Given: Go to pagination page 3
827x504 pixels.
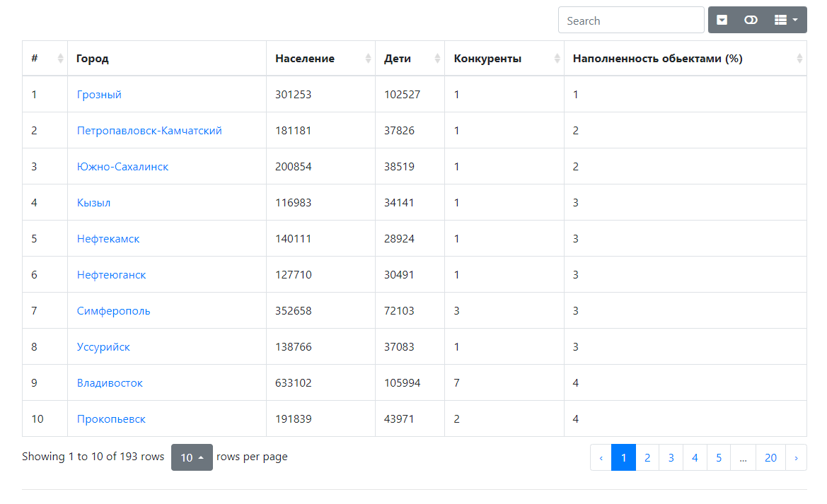Looking at the screenshot, I should [x=671, y=457].
